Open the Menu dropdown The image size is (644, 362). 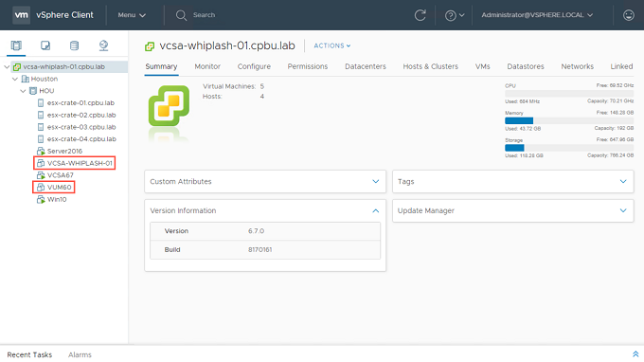pyautogui.click(x=132, y=15)
